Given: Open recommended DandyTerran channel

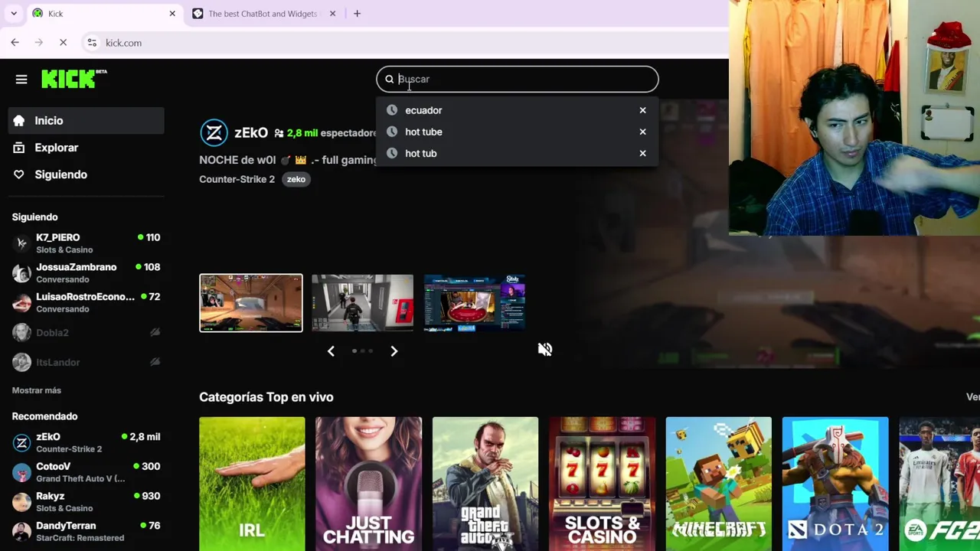Looking at the screenshot, I should [x=86, y=531].
